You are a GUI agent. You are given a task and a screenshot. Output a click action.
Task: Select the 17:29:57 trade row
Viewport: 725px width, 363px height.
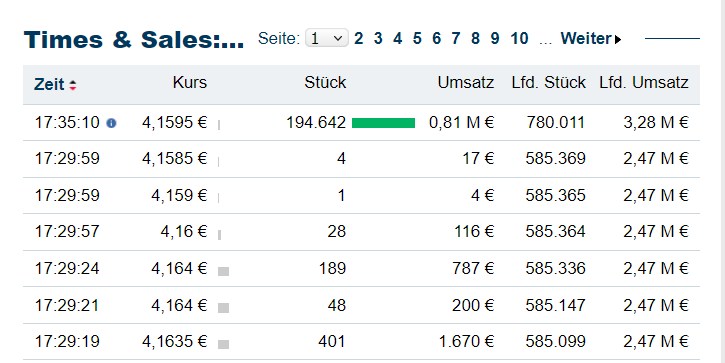click(x=361, y=231)
